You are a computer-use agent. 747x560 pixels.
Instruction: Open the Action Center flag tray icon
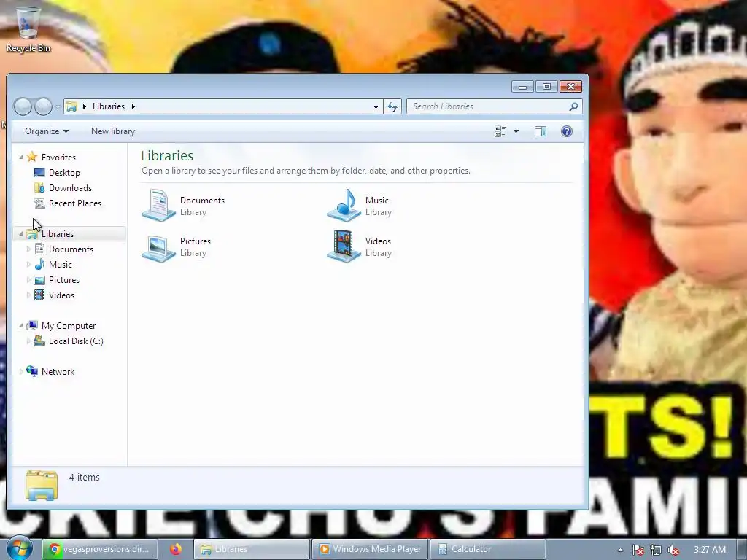tap(638, 550)
